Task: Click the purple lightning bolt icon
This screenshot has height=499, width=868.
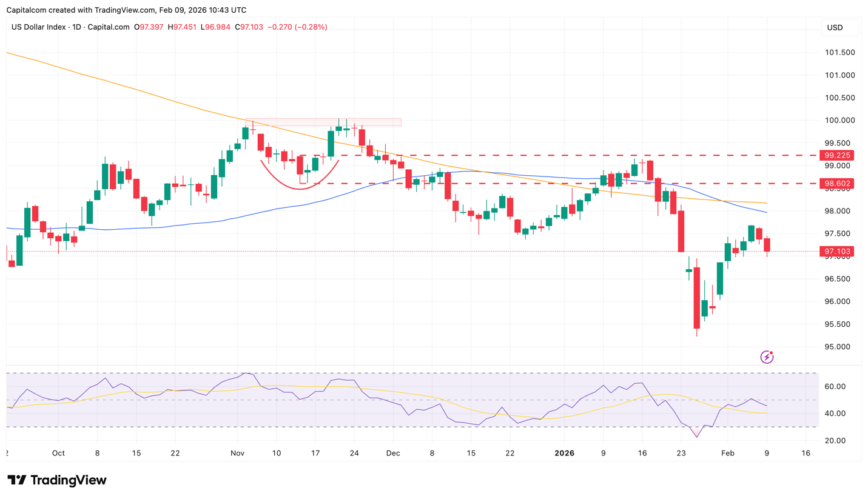Action: point(767,357)
